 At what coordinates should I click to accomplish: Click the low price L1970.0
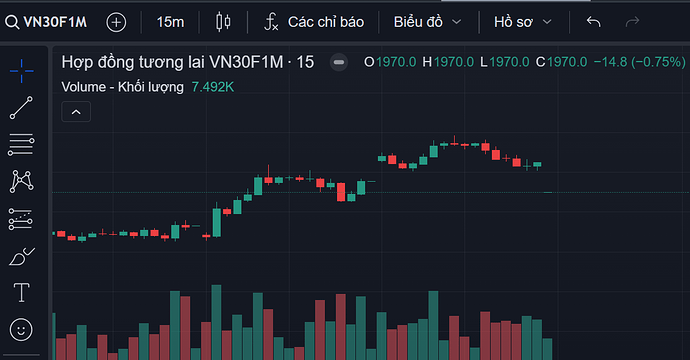pyautogui.click(x=504, y=62)
